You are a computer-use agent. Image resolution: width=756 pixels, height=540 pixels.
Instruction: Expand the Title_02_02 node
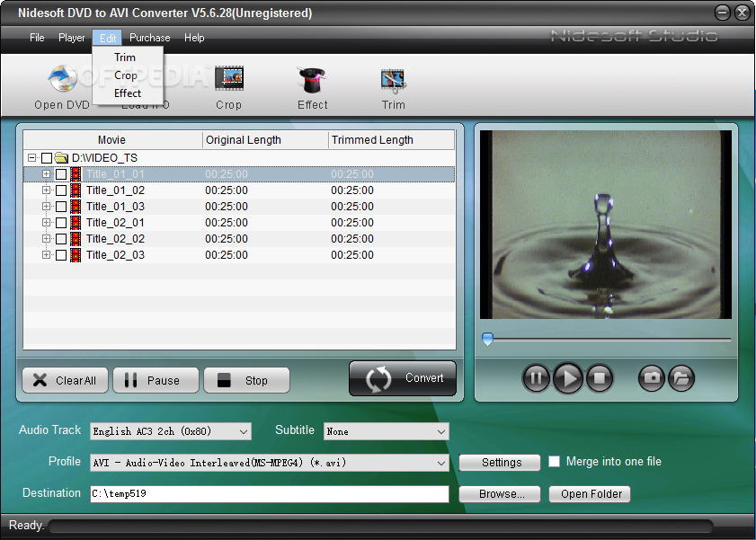(46, 238)
